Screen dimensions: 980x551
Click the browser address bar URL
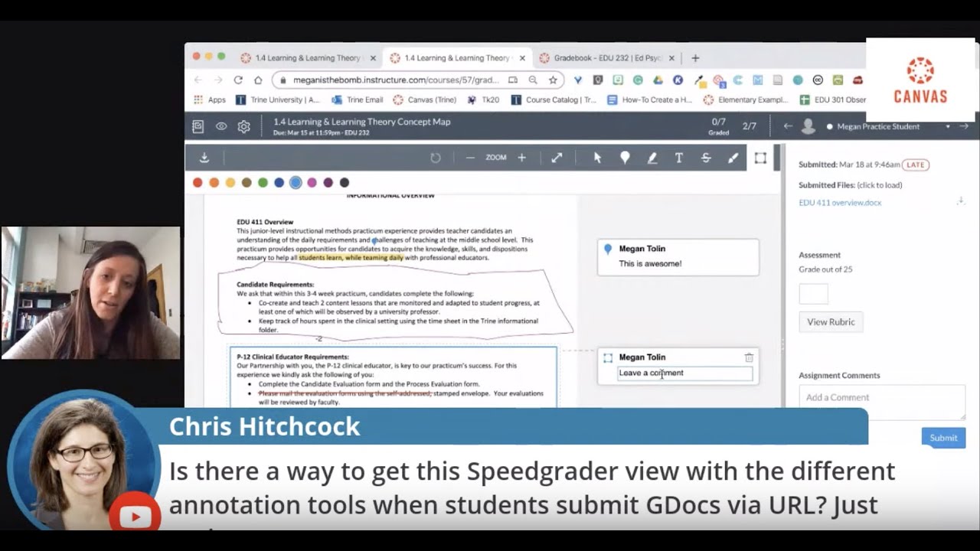pos(396,80)
